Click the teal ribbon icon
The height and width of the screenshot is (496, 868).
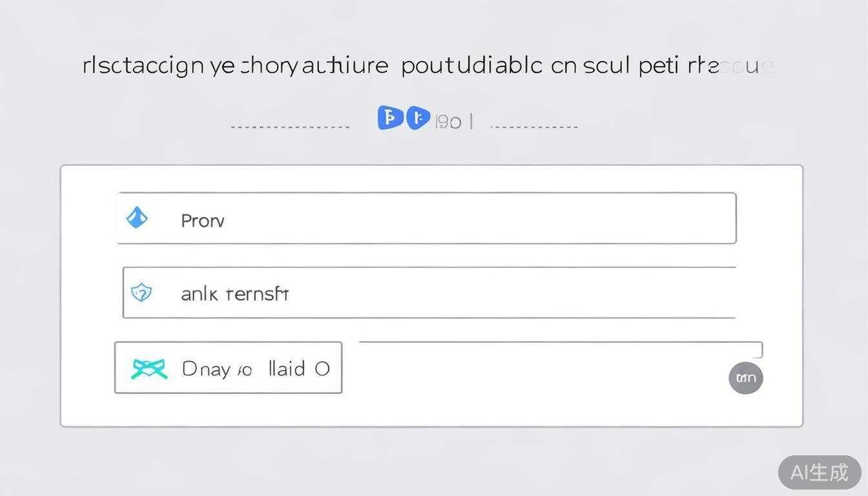click(x=149, y=369)
